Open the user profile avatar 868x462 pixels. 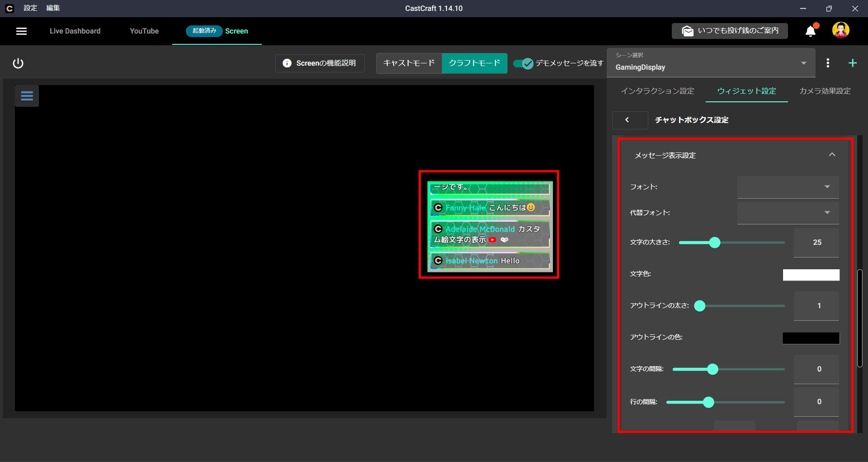click(840, 31)
